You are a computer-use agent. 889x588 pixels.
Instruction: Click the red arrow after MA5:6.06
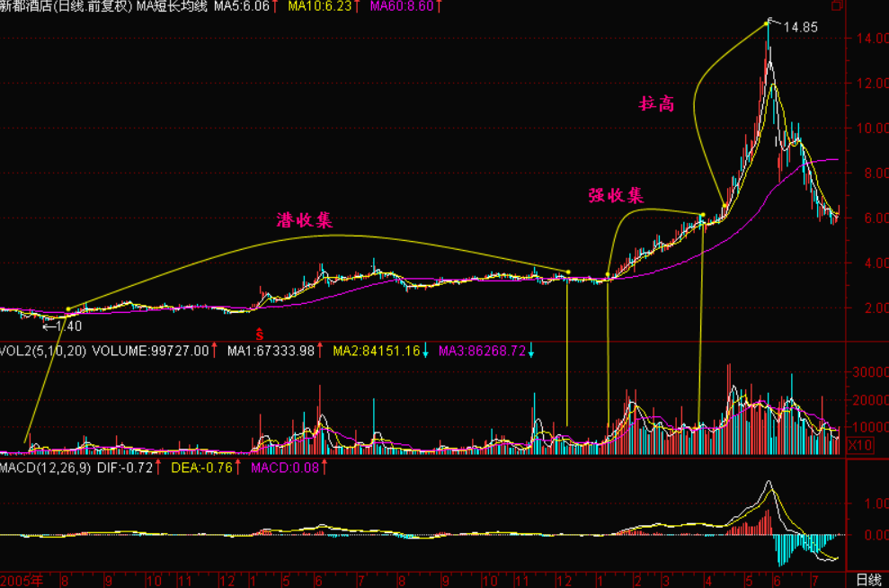(x=275, y=7)
